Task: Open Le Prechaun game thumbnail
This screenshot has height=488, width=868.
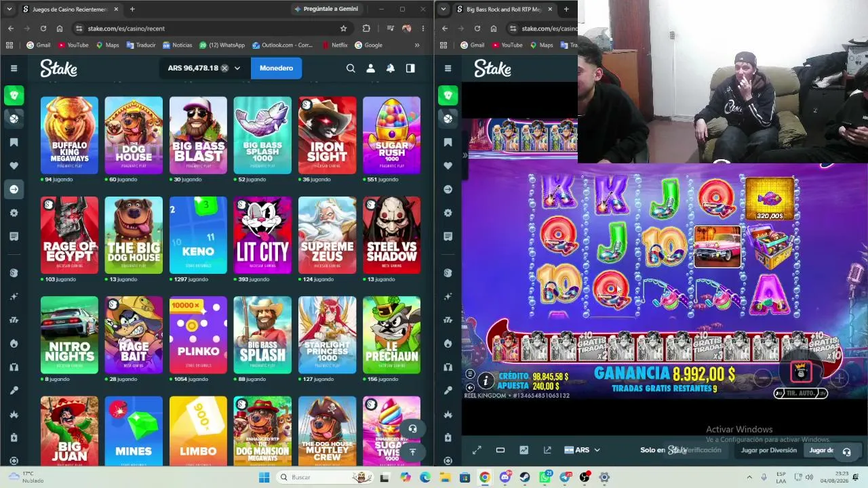Action: (x=391, y=335)
